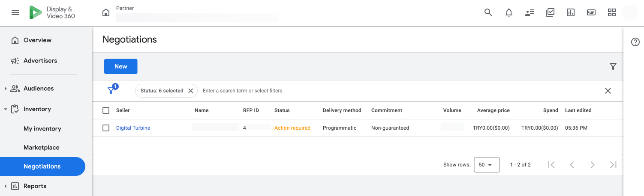
Task: Open Marketplace in the sidebar
Action: [42, 148]
